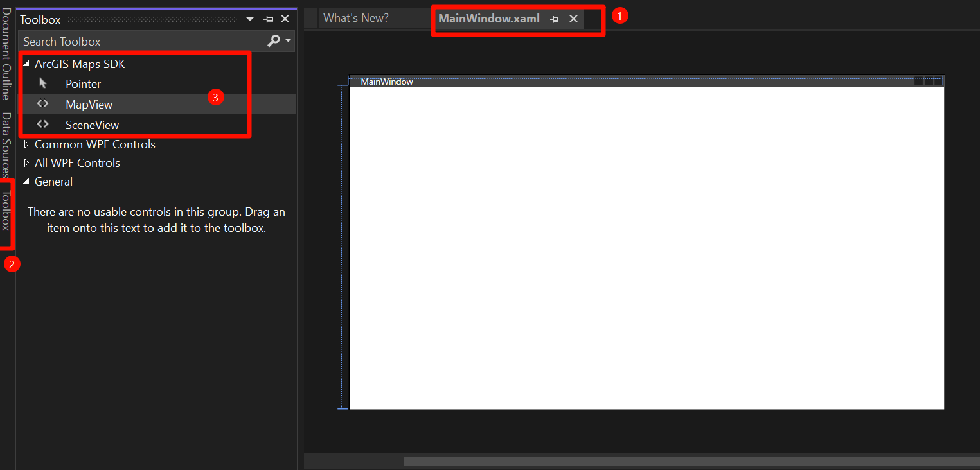This screenshot has width=980, height=470.
Task: Click the Pointer arrow icon
Action: point(43,83)
